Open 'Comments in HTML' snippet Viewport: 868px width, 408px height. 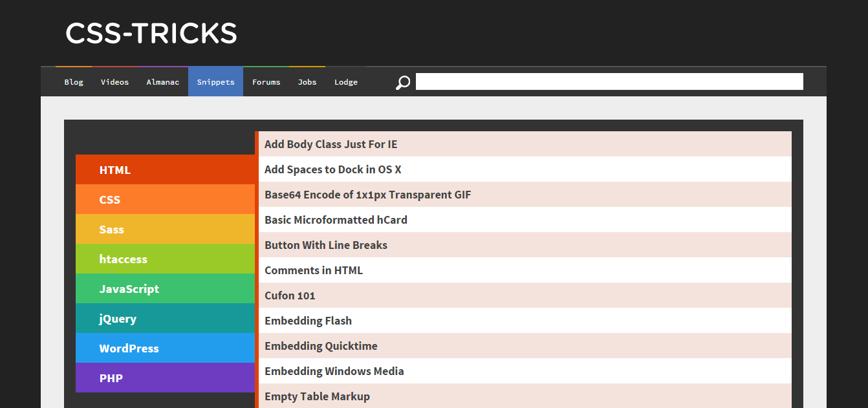[x=525, y=270]
